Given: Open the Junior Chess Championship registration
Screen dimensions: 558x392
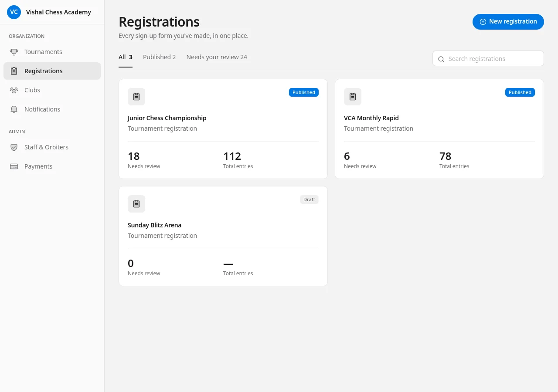Looking at the screenshot, I should point(223,129).
